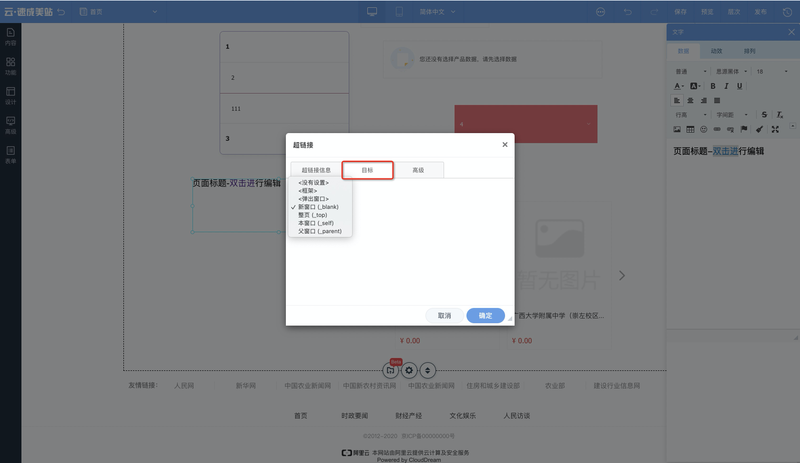
Task: Align text left
Action: pyautogui.click(x=677, y=101)
